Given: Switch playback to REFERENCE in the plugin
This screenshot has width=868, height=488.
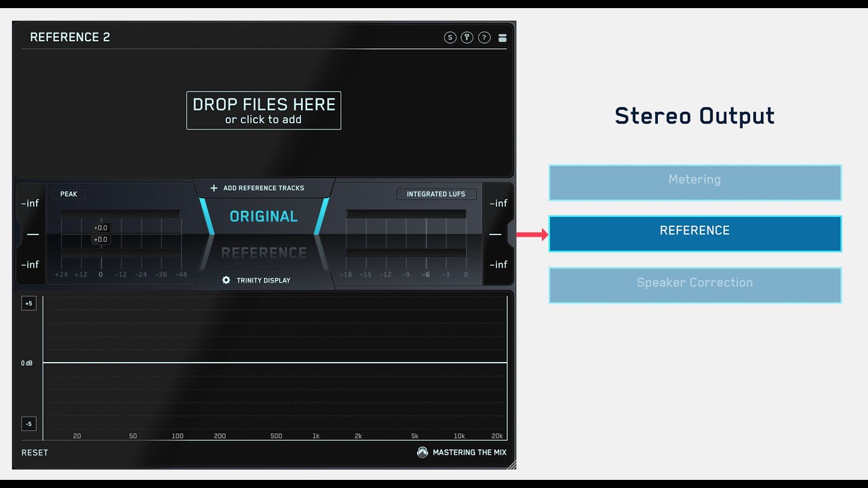Looking at the screenshot, I should click(264, 253).
